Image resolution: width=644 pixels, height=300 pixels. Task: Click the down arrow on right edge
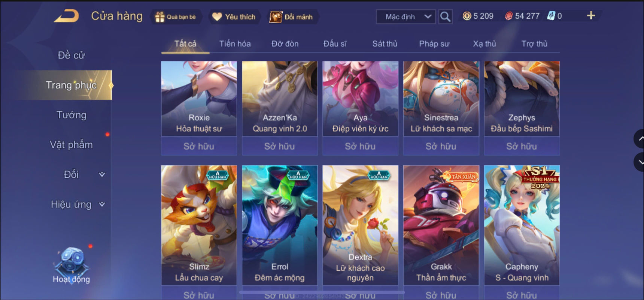click(x=639, y=162)
